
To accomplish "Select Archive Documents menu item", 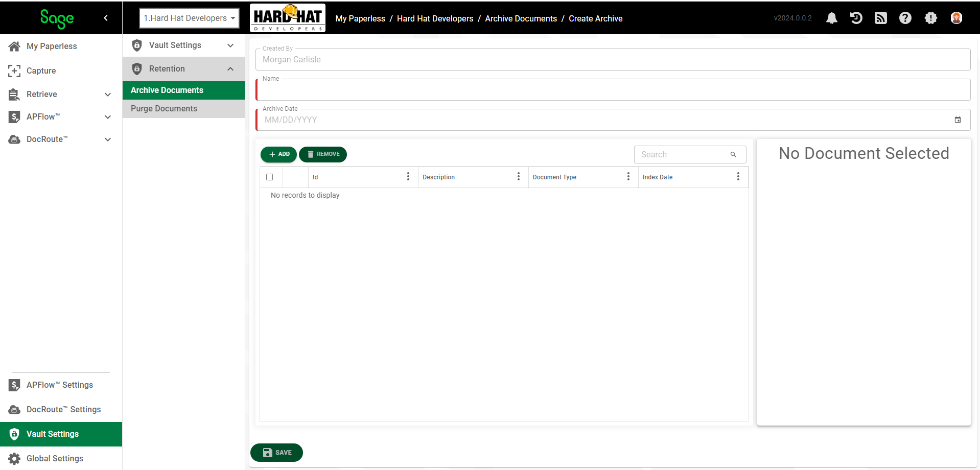I will [x=183, y=90].
